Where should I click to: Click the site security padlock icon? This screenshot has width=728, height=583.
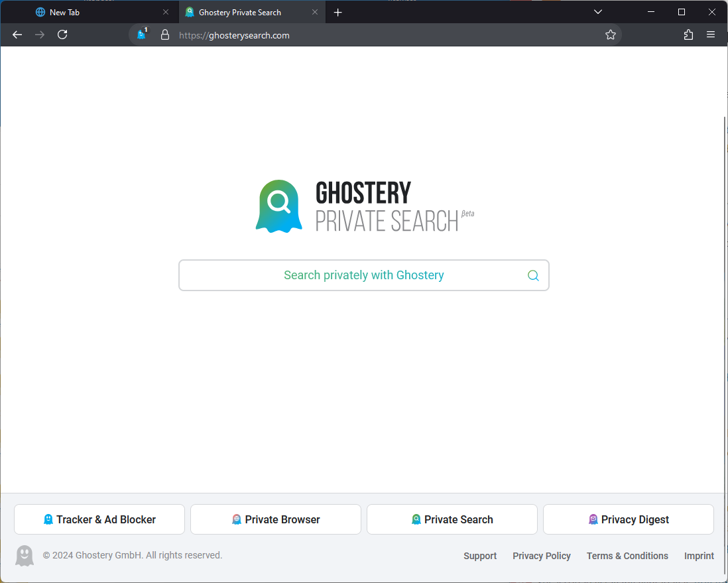tap(165, 35)
